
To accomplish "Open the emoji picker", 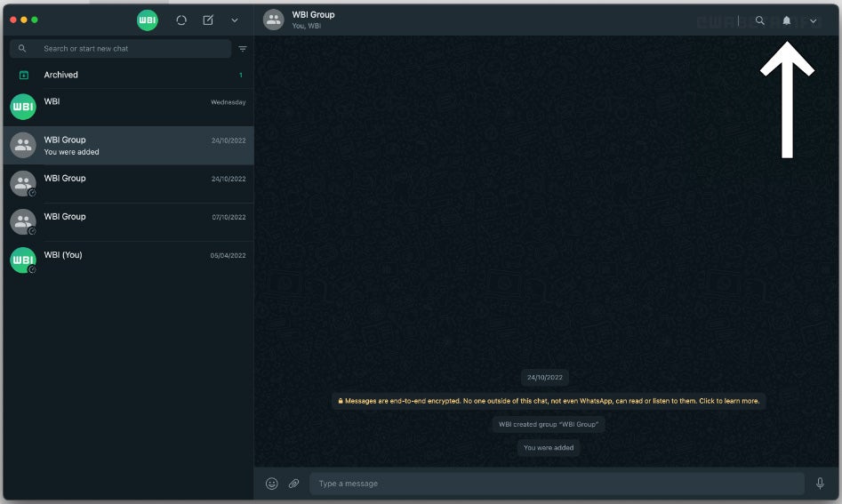I will click(272, 484).
